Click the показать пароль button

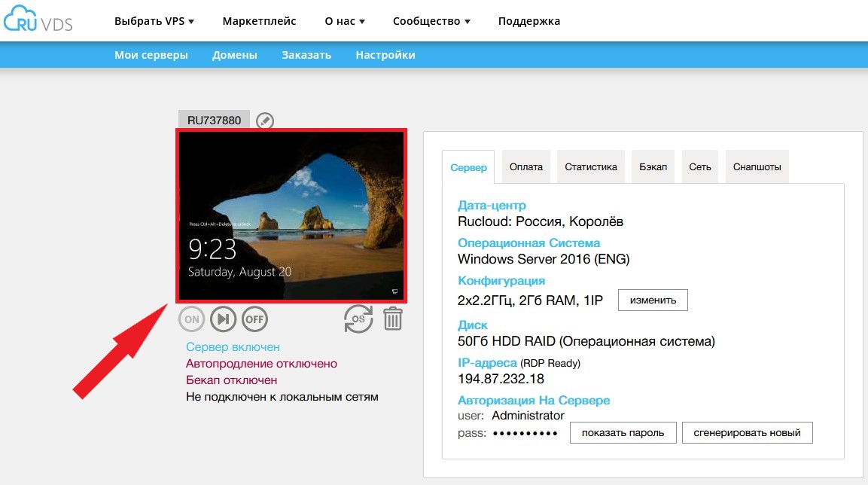tap(623, 432)
